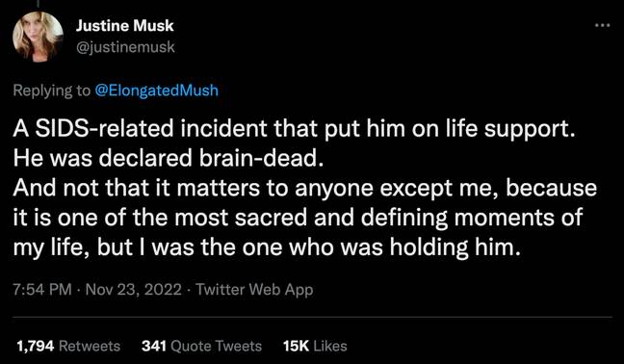Open the Justine Musk display name link
Viewport: 624px width, 364px height.
pos(124,26)
